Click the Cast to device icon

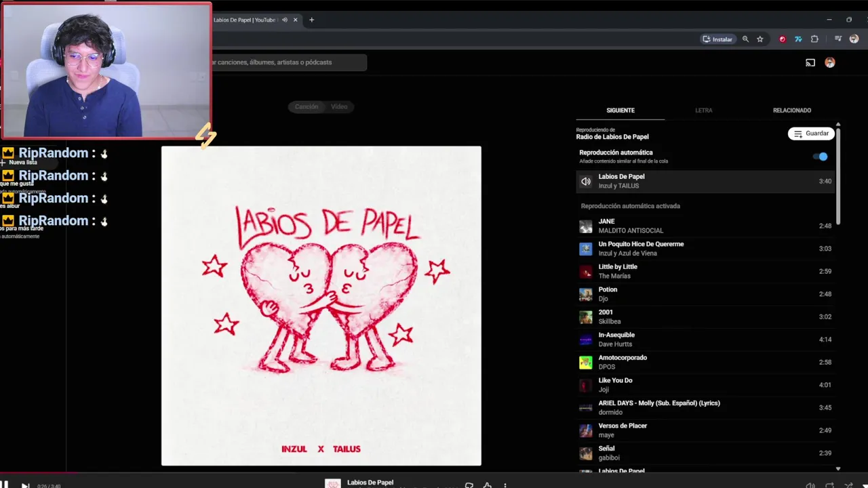tap(810, 62)
